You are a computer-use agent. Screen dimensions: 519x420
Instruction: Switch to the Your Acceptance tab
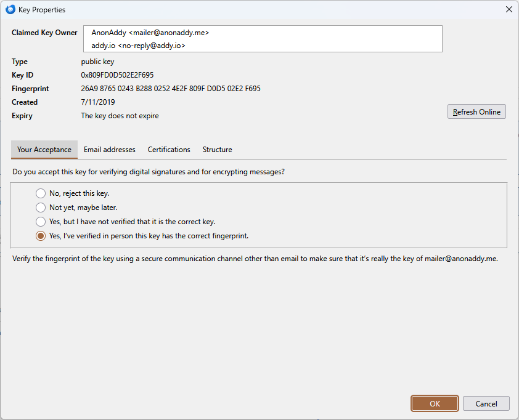coord(44,150)
